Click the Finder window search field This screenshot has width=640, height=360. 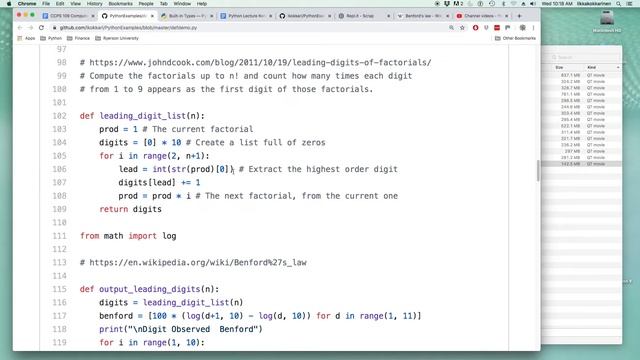[584, 57]
